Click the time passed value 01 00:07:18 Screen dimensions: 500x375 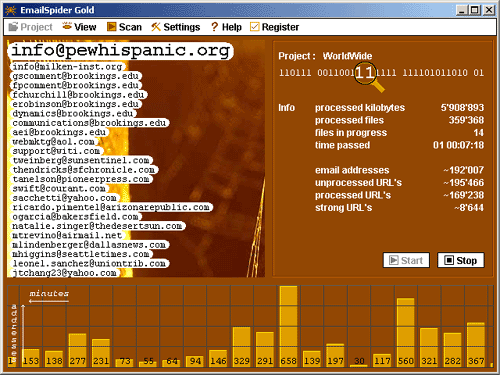click(x=458, y=145)
